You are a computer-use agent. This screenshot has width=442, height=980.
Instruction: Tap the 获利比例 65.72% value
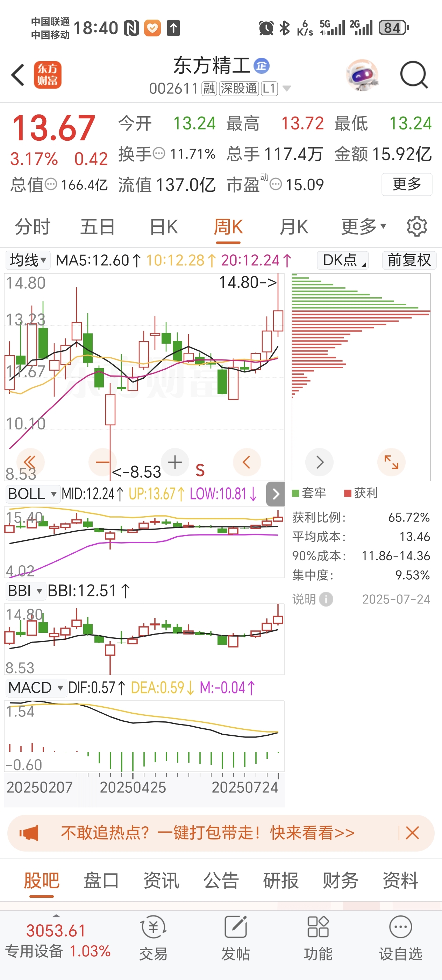(409, 517)
